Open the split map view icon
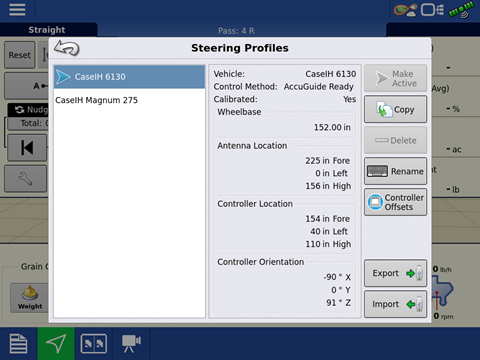480x360 pixels. pos(94,343)
